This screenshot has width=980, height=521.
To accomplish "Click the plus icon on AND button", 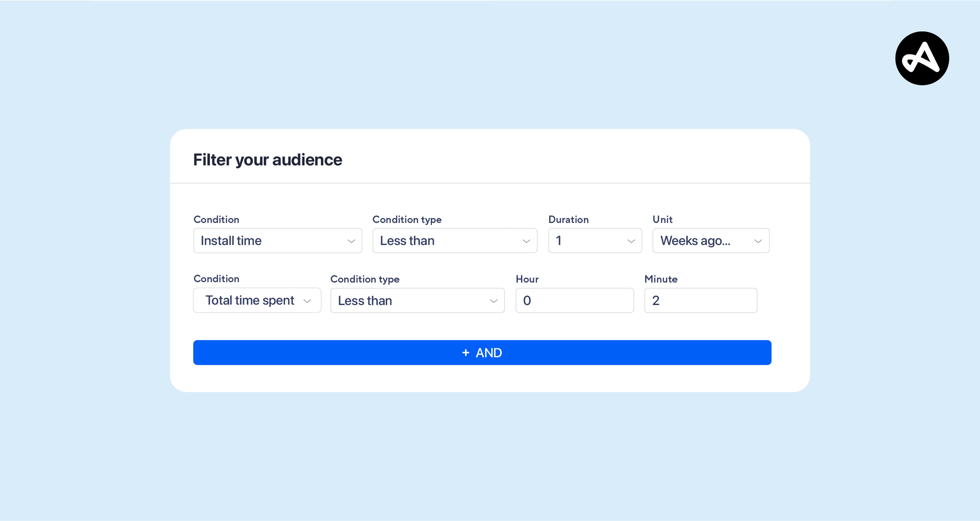I will click(465, 353).
